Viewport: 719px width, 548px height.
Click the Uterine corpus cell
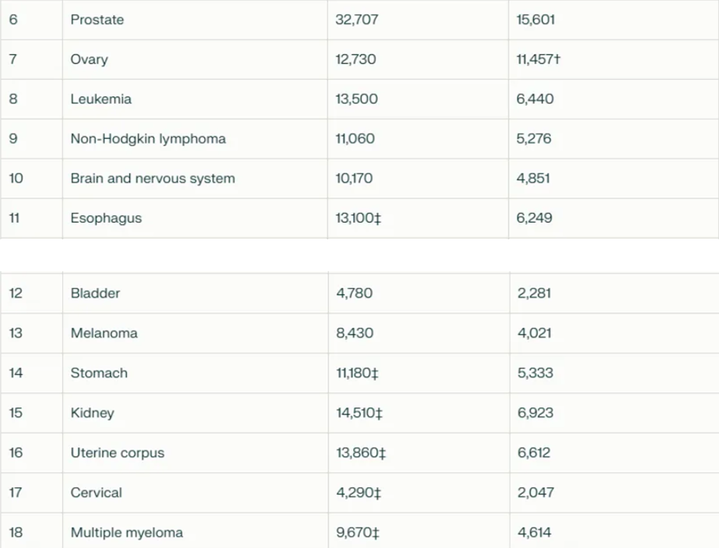click(117, 453)
